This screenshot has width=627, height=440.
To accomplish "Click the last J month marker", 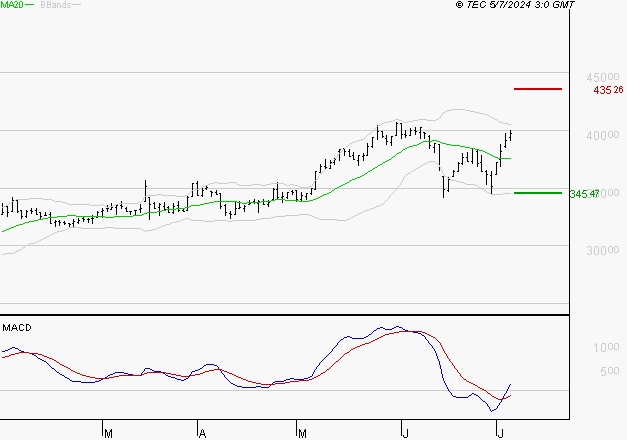I will [x=500, y=433].
